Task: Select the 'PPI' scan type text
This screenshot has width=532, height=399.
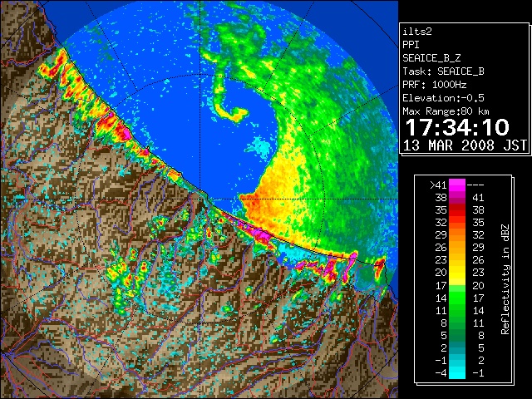Action: point(411,45)
